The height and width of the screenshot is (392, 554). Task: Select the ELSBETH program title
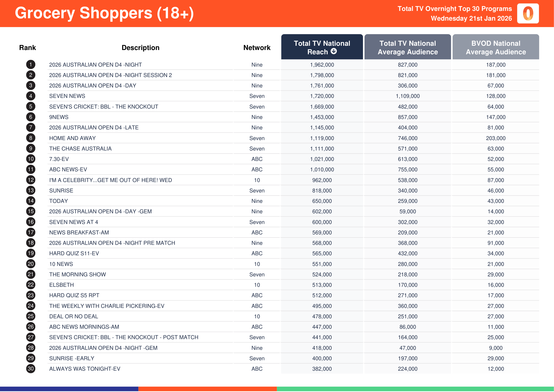[62, 285]
